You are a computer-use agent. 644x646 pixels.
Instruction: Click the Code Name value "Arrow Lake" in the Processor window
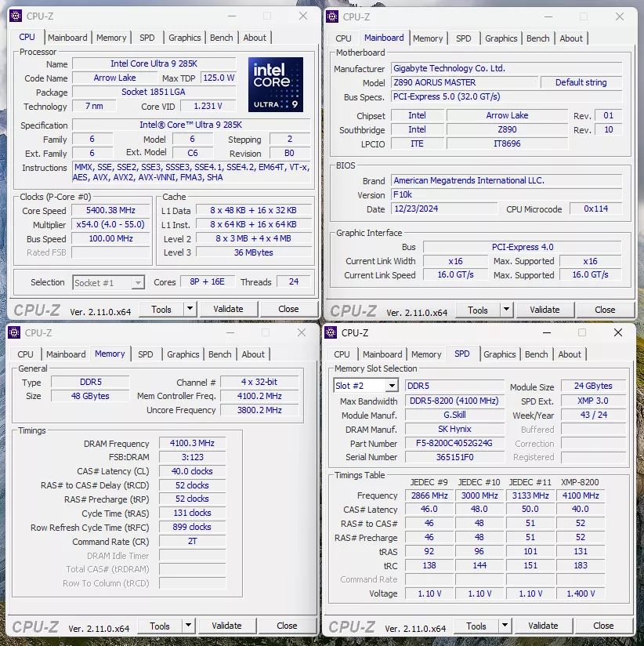(x=114, y=78)
